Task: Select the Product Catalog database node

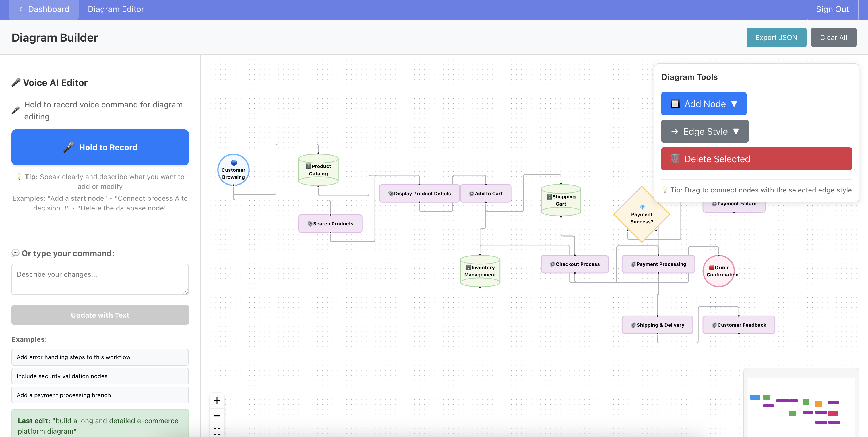Action: coord(318,170)
